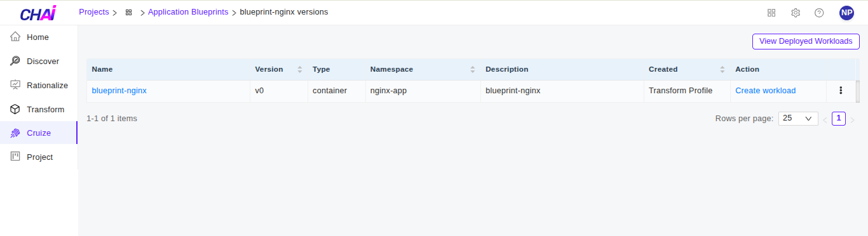Viewport: 868px width, 236px height.
Task: Sort by the Namespace column arrows
Action: pyautogui.click(x=472, y=69)
